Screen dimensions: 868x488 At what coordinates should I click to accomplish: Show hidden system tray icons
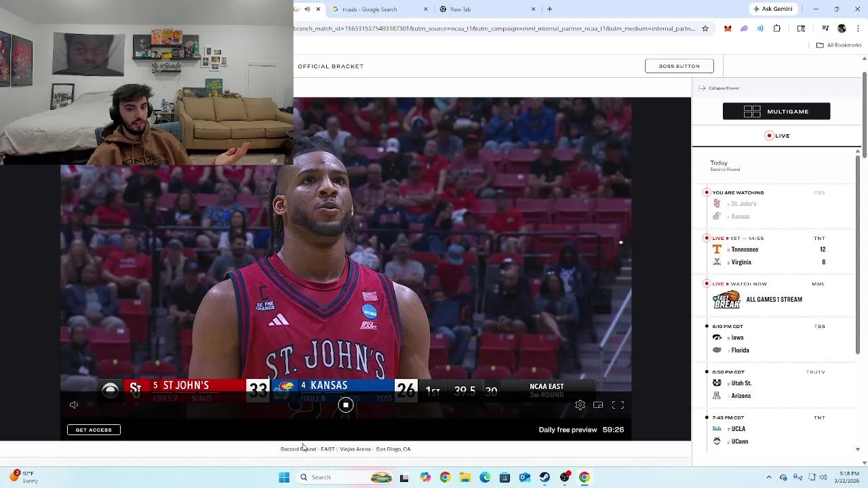coord(768,477)
